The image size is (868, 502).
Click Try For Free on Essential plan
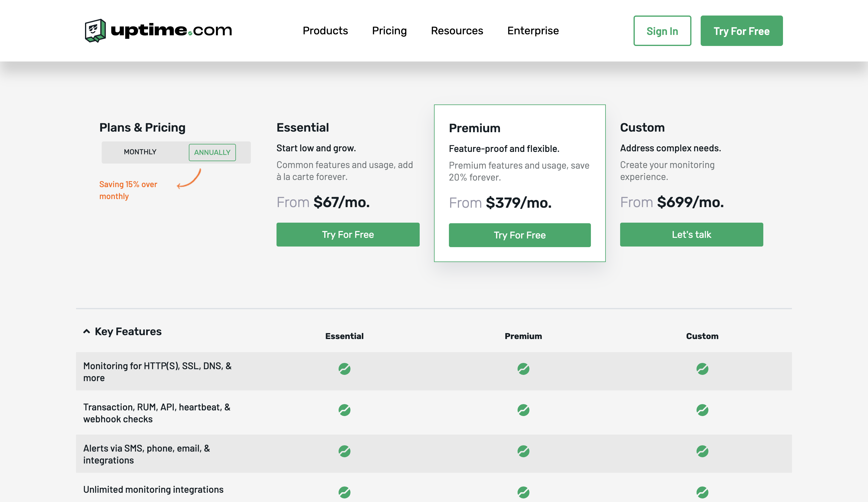click(348, 234)
